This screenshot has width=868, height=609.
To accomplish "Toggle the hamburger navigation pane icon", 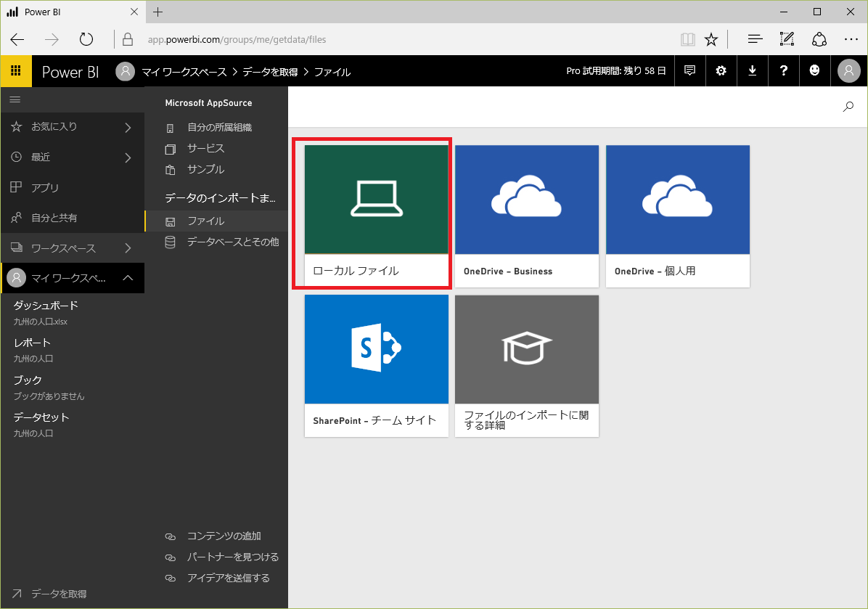I will pyautogui.click(x=15, y=99).
